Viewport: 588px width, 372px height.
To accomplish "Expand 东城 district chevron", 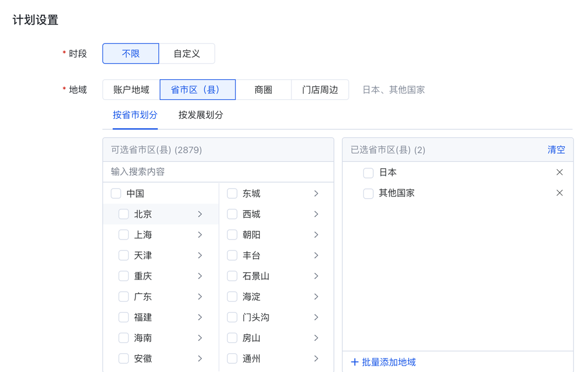I will [x=316, y=194].
